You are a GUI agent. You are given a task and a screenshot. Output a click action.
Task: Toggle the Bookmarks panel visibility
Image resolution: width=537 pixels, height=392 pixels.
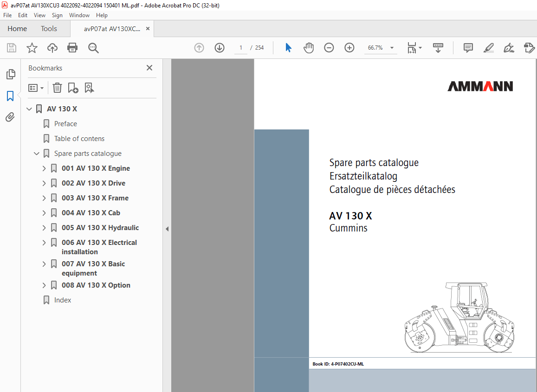tap(10, 96)
